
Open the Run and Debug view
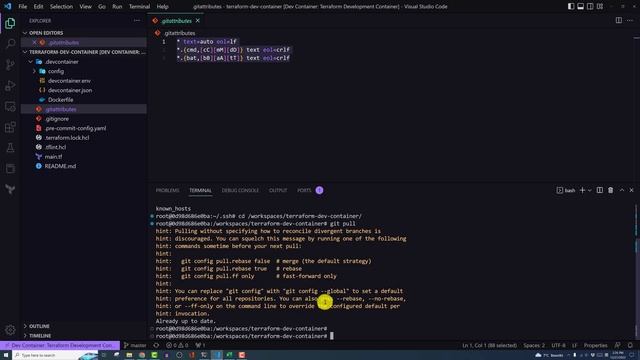click(x=10, y=85)
